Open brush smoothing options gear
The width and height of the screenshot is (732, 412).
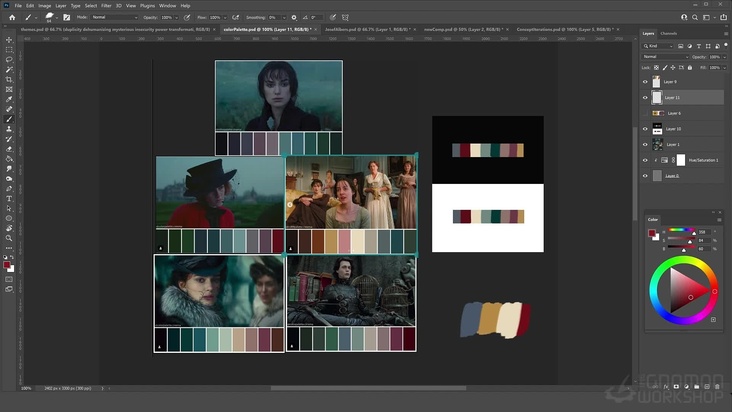click(294, 17)
